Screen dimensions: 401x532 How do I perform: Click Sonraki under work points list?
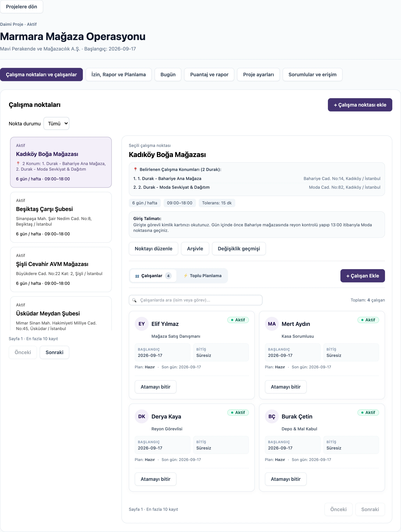[x=54, y=352]
